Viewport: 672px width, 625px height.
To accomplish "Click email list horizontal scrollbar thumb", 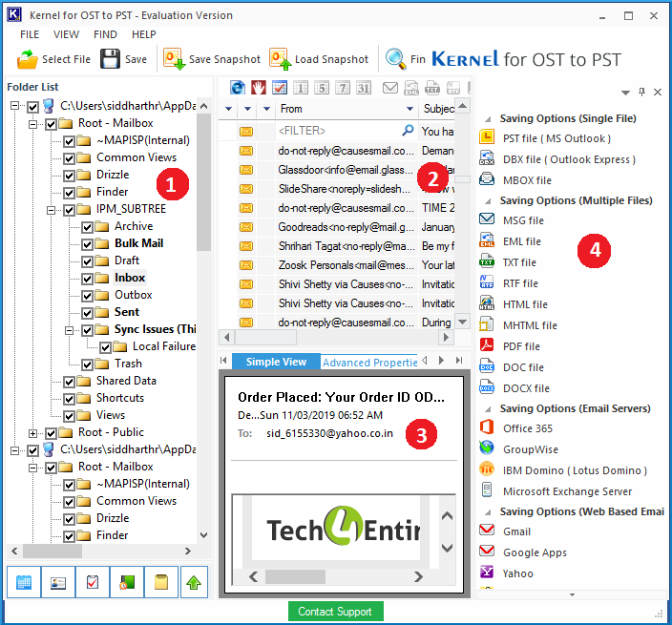I will tap(265, 338).
